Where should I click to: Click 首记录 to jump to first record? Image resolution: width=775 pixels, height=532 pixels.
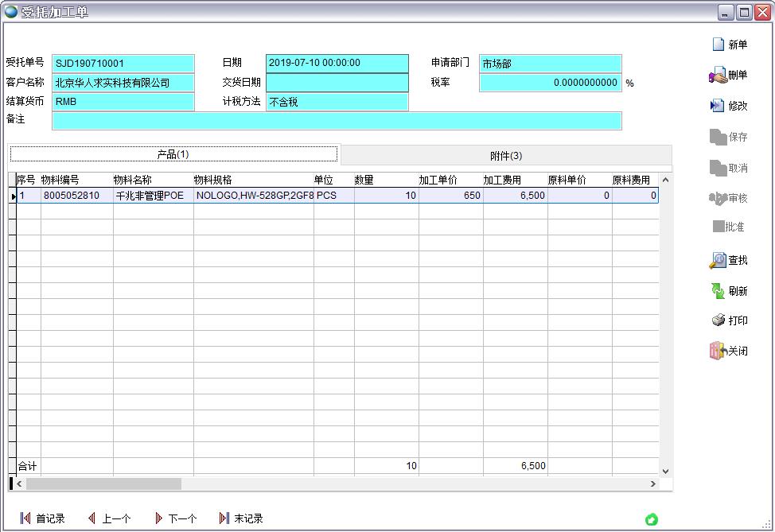[x=45, y=518]
